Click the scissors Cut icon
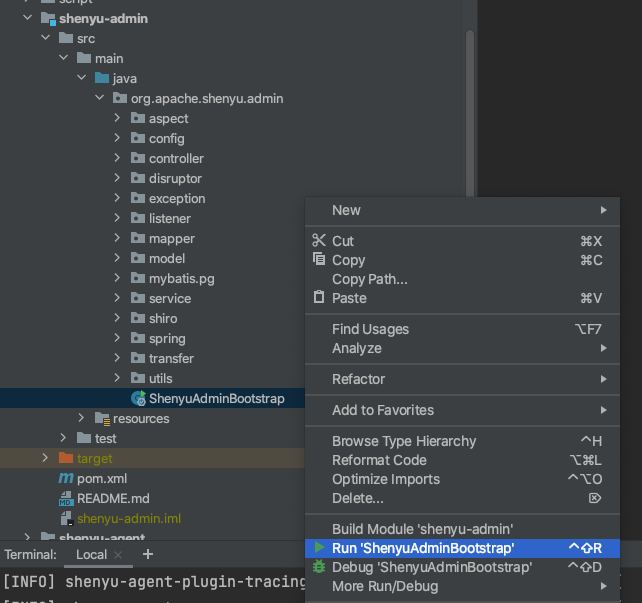 click(319, 241)
